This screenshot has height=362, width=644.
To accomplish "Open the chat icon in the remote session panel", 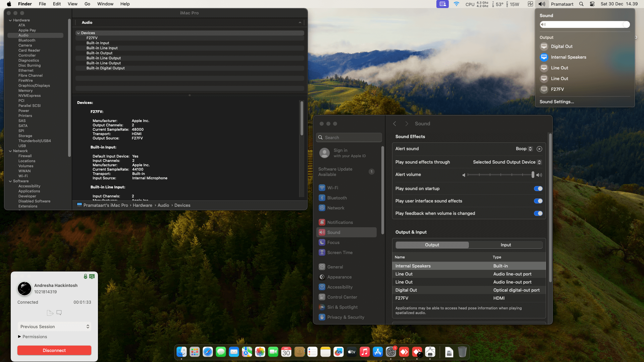I will tap(59, 313).
